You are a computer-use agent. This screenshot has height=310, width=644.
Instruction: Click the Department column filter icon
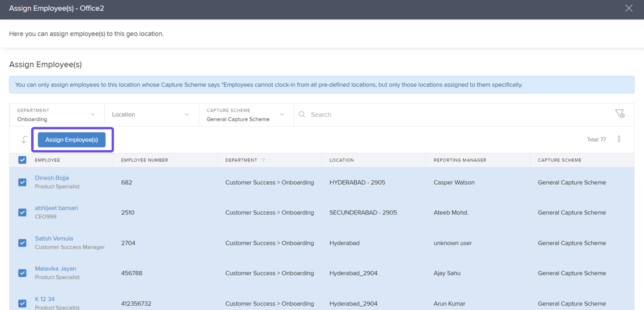point(263,160)
